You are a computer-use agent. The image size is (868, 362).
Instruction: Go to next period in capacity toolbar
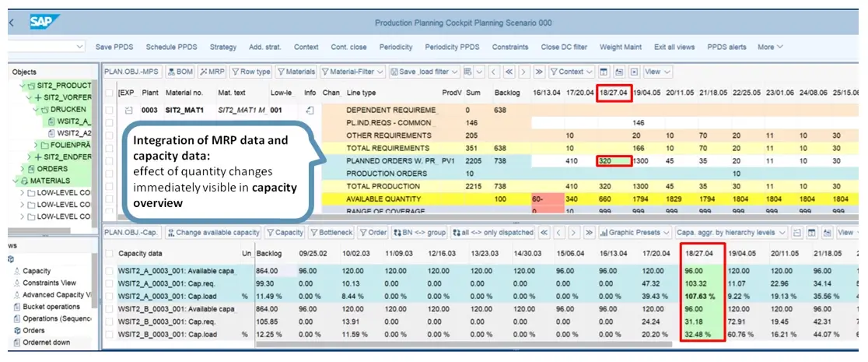(x=574, y=232)
